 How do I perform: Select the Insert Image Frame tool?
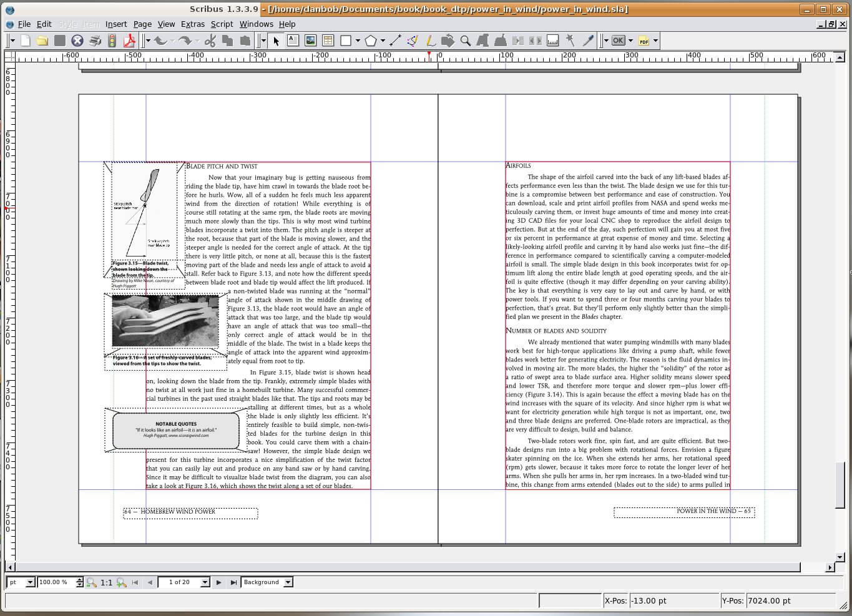click(x=311, y=41)
